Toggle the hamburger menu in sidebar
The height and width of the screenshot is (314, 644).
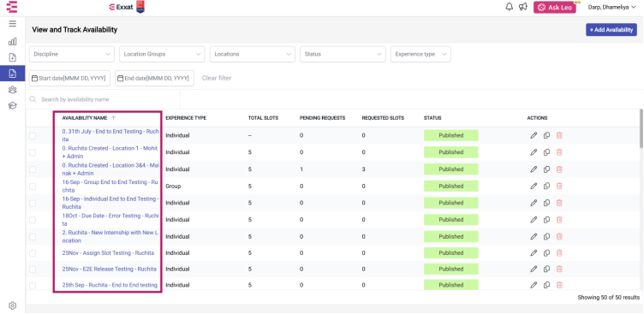point(12,24)
